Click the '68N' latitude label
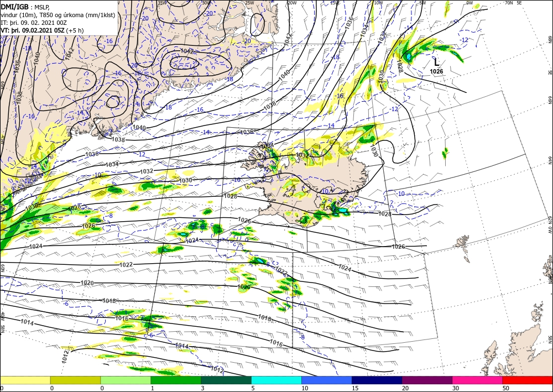 tap(550, 39)
